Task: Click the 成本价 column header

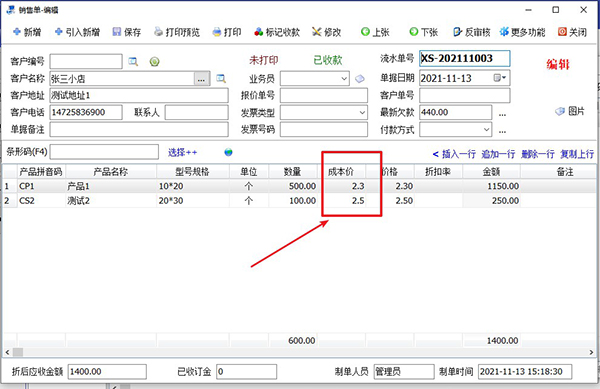Action: [341, 172]
